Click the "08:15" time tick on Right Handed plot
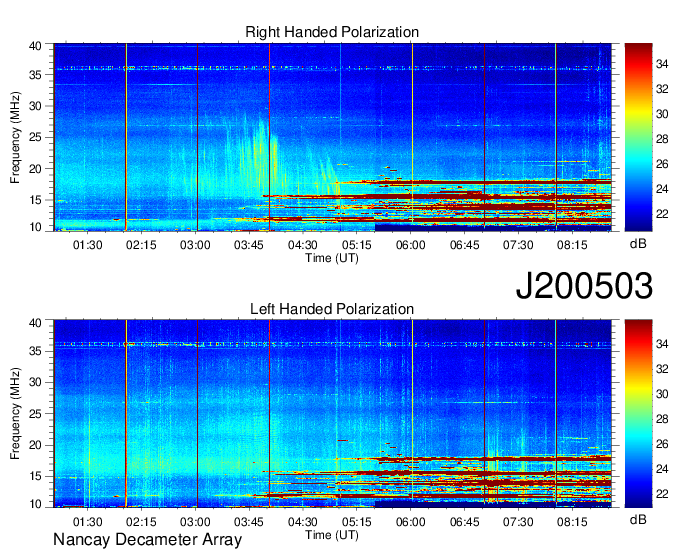 [572, 245]
